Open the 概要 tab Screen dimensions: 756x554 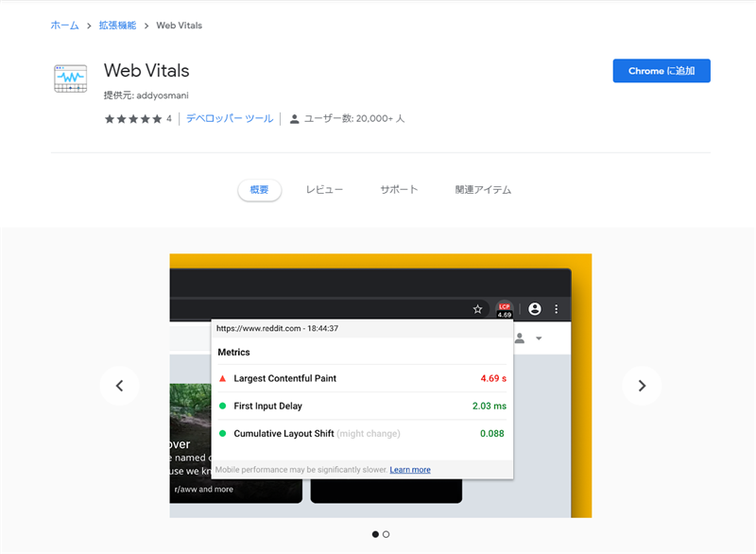pyautogui.click(x=259, y=190)
